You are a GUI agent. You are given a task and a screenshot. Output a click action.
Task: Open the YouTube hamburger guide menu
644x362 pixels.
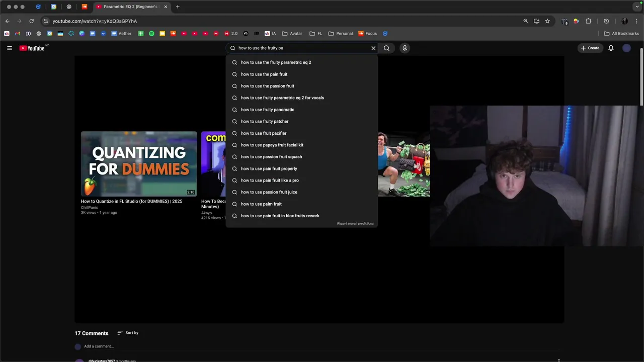[x=9, y=48]
